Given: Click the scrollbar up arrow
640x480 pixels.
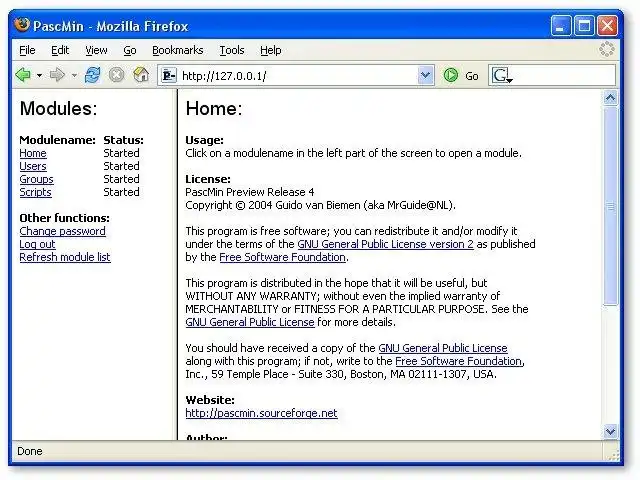Looking at the screenshot, I should (x=610, y=98).
